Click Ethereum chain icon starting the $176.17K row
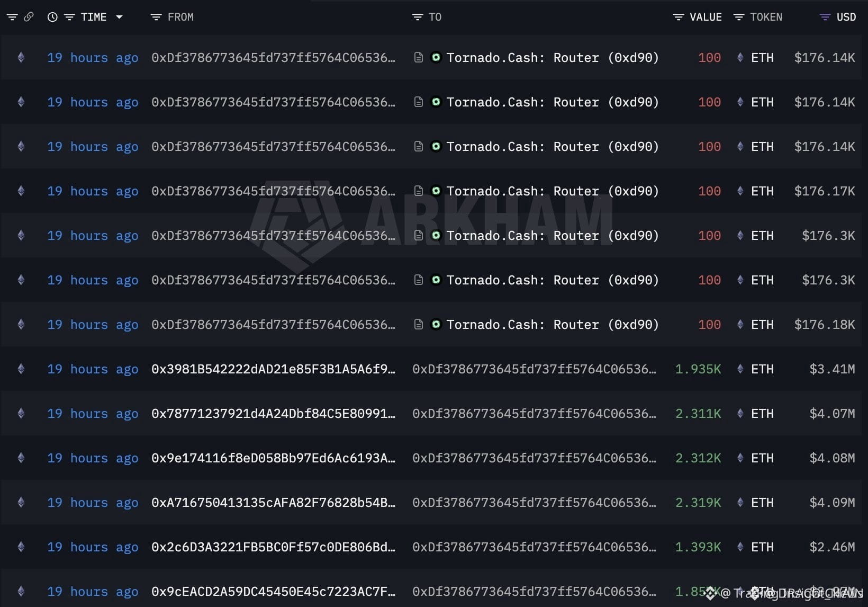Image resolution: width=868 pixels, height=607 pixels. [x=21, y=191]
